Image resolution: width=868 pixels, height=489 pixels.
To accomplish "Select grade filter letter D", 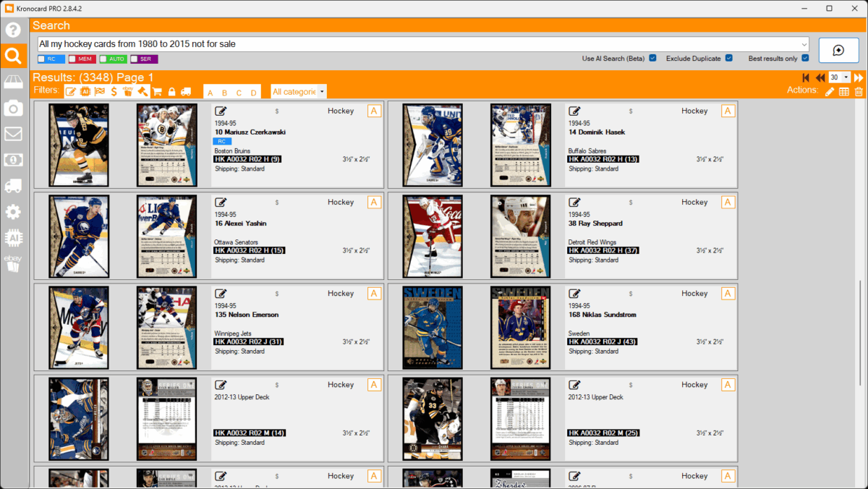I will pos(253,93).
